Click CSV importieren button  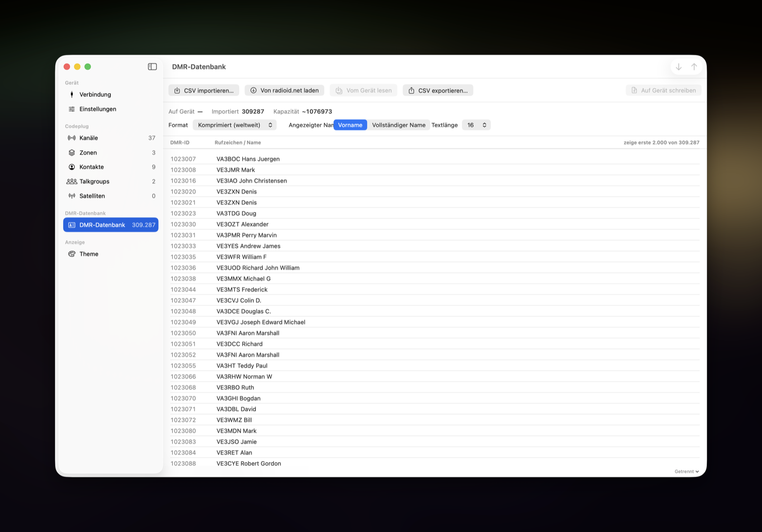pos(204,90)
